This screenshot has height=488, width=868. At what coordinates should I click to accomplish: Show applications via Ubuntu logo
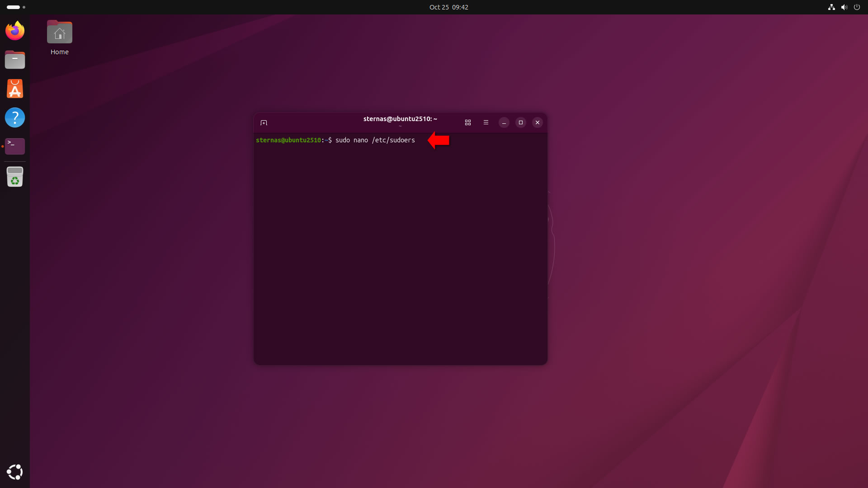tap(15, 472)
